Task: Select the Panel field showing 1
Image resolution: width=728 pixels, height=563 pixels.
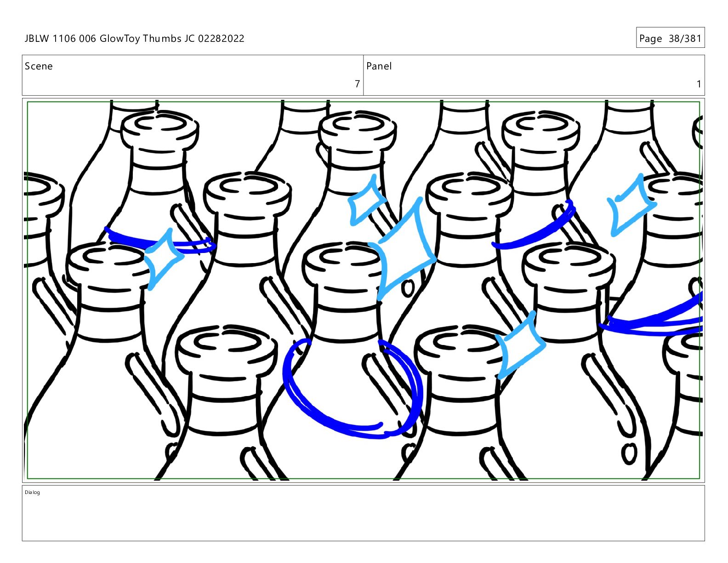Action: (534, 75)
